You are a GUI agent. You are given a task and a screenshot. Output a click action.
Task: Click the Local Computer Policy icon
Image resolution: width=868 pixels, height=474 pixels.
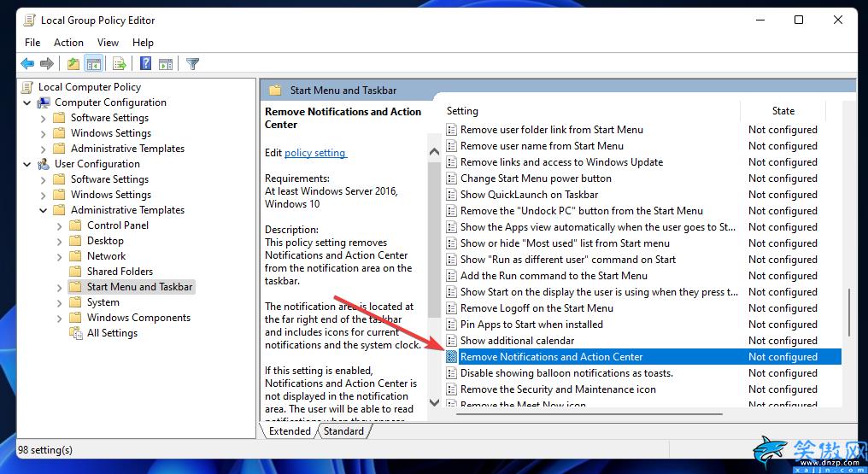tap(27, 87)
